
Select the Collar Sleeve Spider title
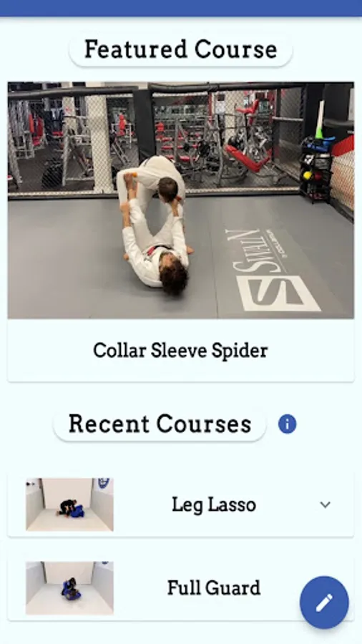tap(180, 351)
